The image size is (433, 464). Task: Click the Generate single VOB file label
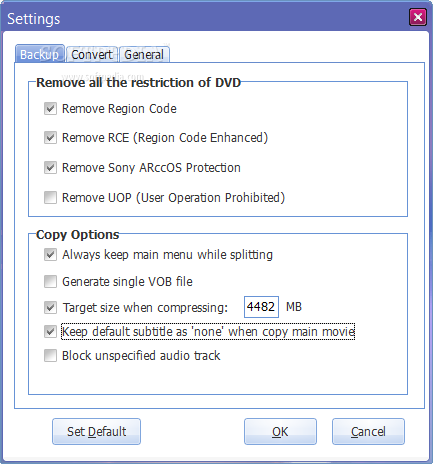127,282
